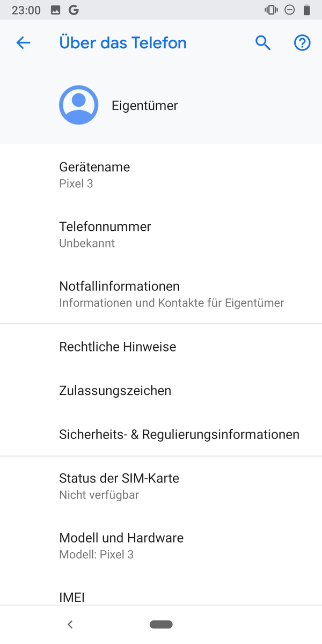
Task: Tap the home pill button
Action: pyautogui.click(x=161, y=624)
